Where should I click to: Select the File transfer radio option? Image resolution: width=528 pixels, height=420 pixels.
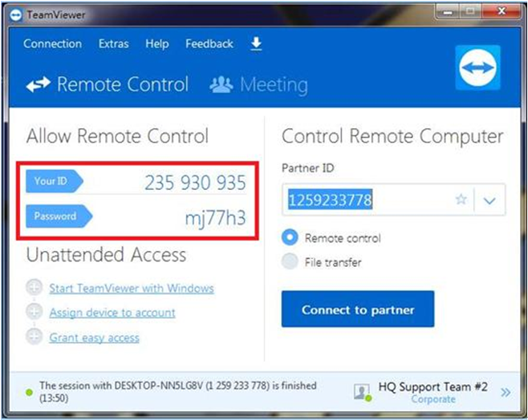290,261
